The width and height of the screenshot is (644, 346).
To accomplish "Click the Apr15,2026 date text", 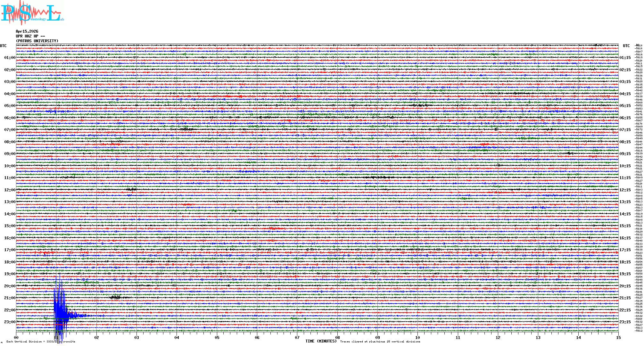I will 27,31.
